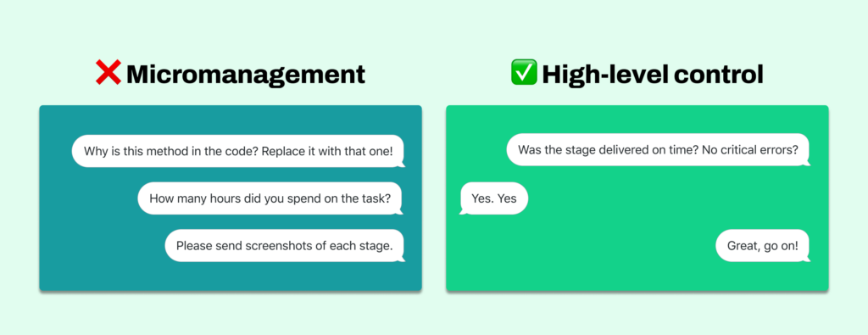Select the 'Please send screenshots of each stage' bubble
The image size is (868, 335).
(285, 245)
